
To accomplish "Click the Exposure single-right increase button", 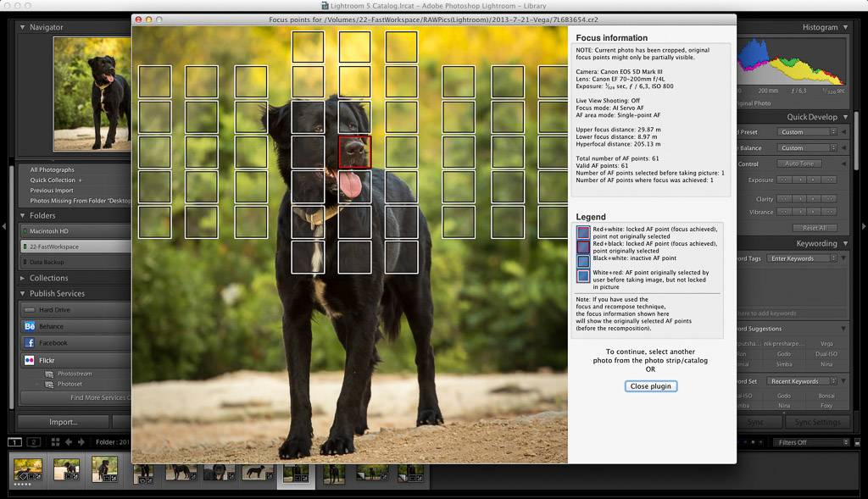I will point(814,180).
